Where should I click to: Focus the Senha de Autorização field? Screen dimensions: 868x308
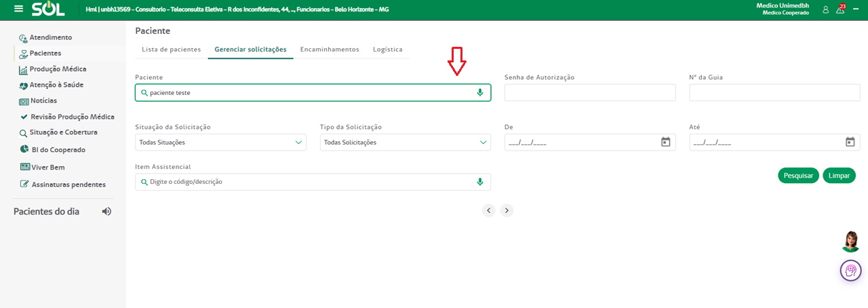click(590, 93)
